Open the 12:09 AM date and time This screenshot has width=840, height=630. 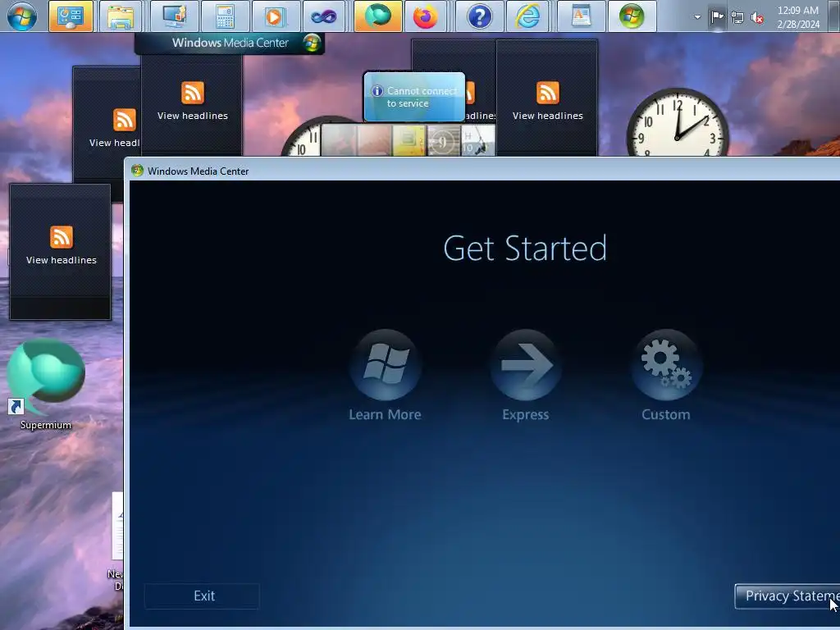798,16
